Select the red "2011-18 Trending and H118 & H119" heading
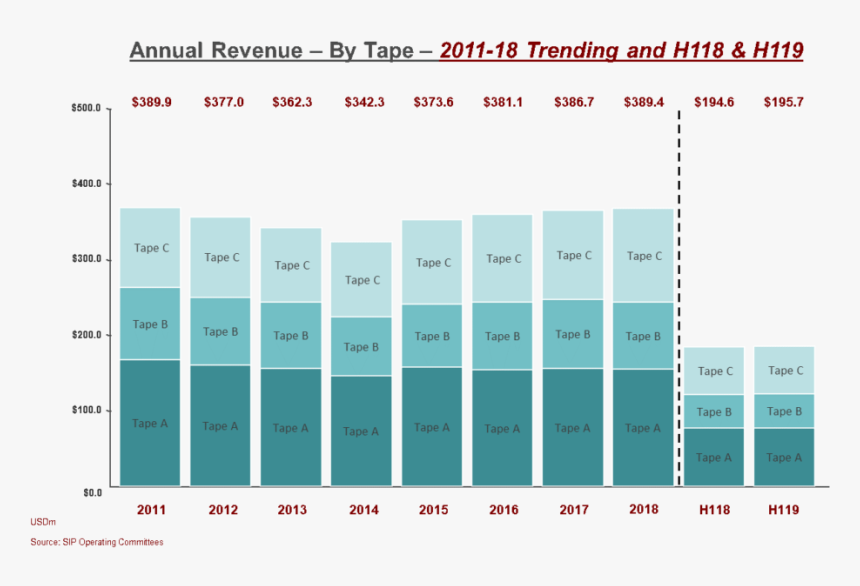The height and width of the screenshot is (586, 860). coord(621,50)
